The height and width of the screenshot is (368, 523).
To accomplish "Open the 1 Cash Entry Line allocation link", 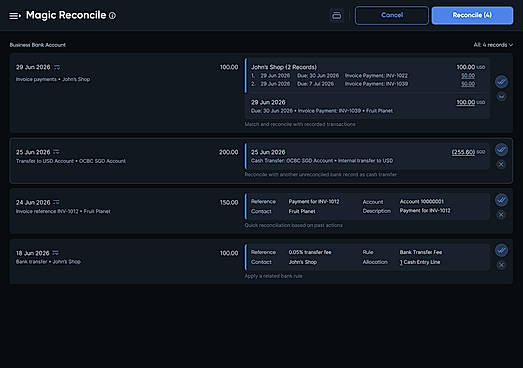I will 420,262.
